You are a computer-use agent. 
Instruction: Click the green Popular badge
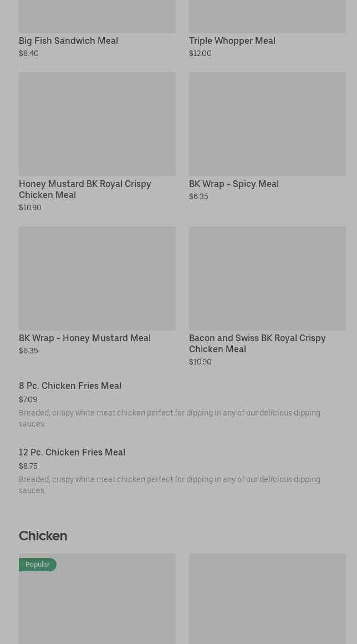tap(37, 565)
